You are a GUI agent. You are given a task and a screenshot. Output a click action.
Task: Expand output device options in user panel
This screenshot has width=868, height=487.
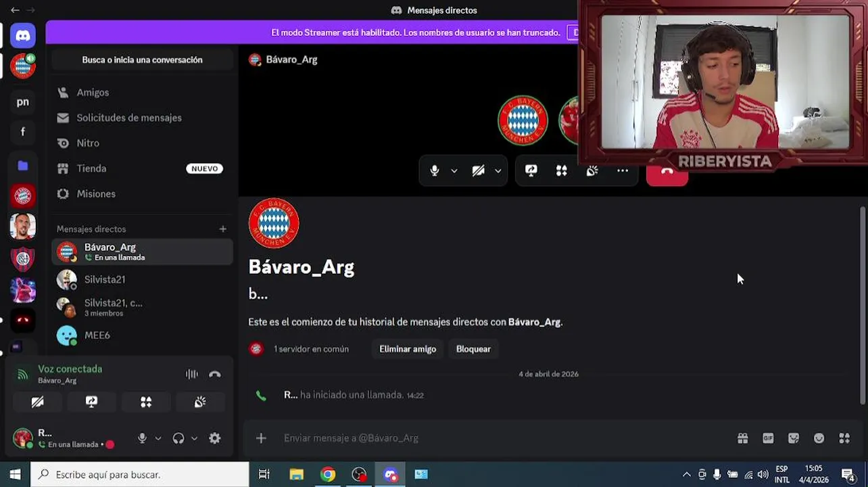tap(195, 438)
